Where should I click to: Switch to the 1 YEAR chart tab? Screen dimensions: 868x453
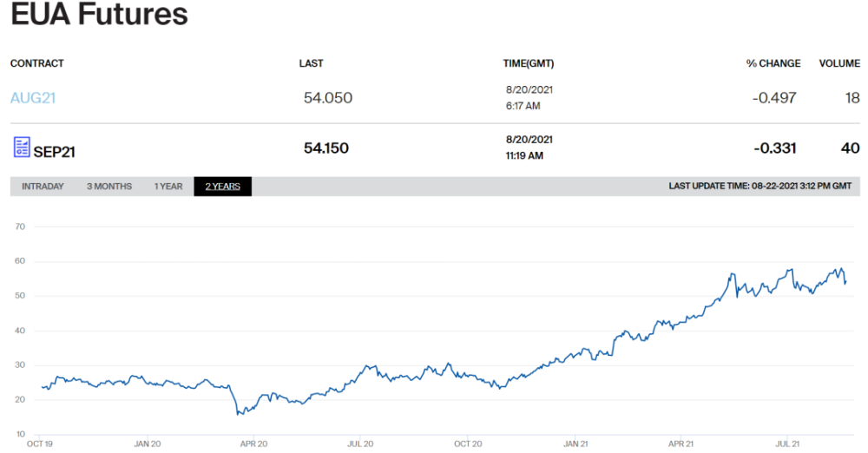(x=168, y=187)
